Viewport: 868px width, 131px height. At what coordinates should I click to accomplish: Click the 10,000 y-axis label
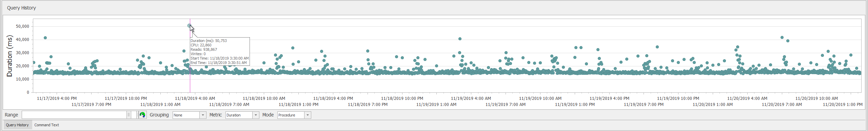point(23,79)
